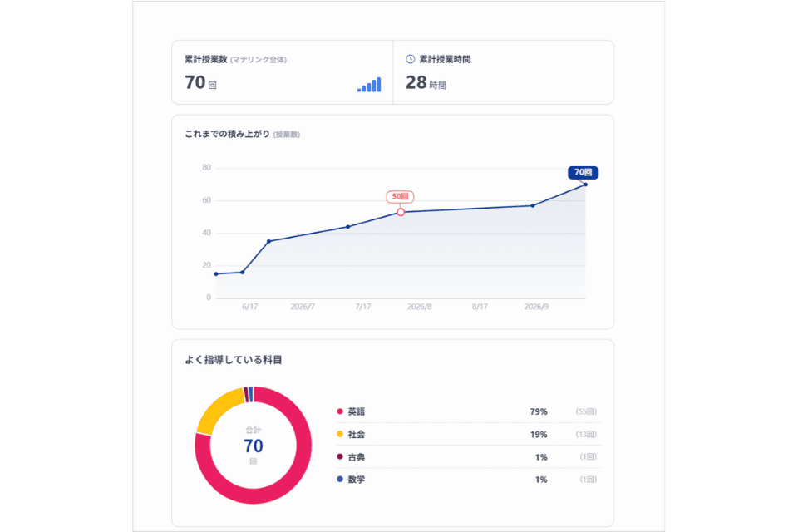Screen dimensions: 798x532
Task: Click the 6/17 x-axis label
Action: point(250,307)
